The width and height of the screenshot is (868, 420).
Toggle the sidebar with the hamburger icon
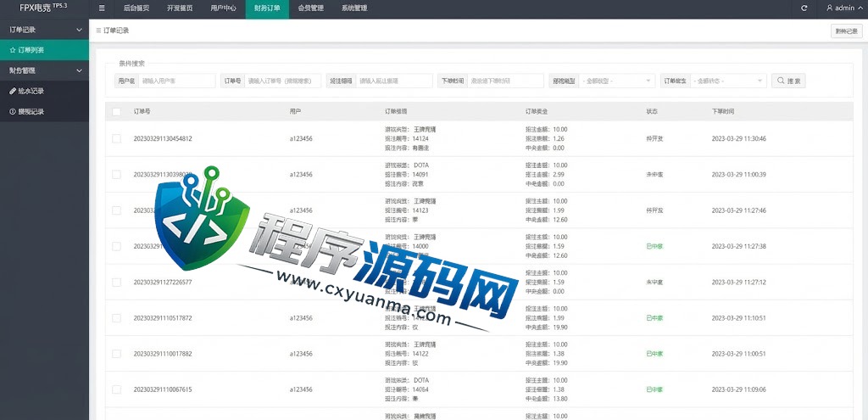click(102, 8)
